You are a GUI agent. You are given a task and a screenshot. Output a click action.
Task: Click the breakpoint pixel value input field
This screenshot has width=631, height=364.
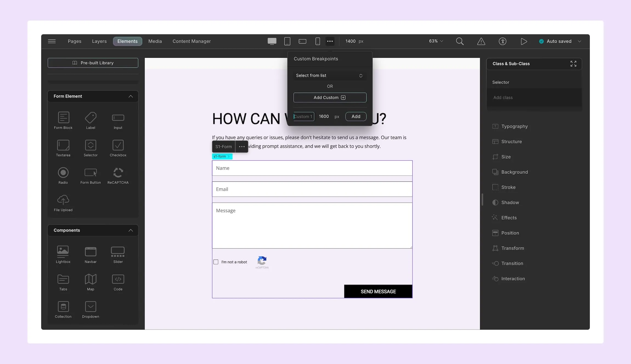point(324,116)
